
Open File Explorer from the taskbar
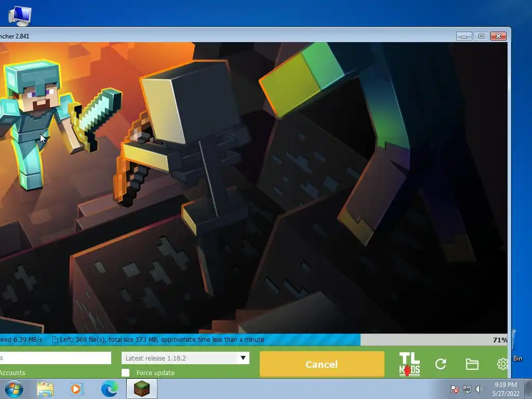(x=45, y=389)
